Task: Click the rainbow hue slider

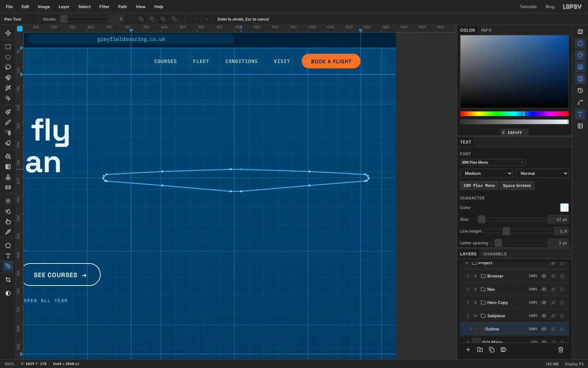Action: pyautogui.click(x=514, y=114)
